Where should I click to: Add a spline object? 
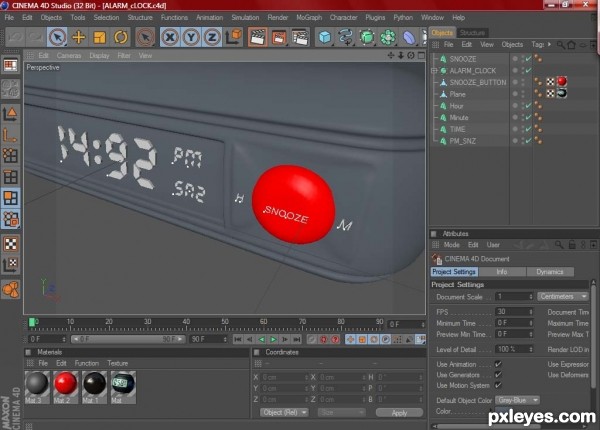tap(346, 37)
